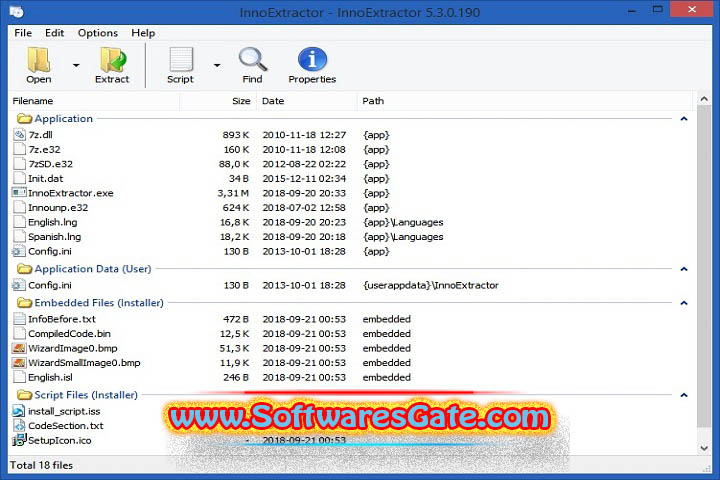Click the Spanish.lng file icon
The image size is (720, 480).
tap(19, 237)
